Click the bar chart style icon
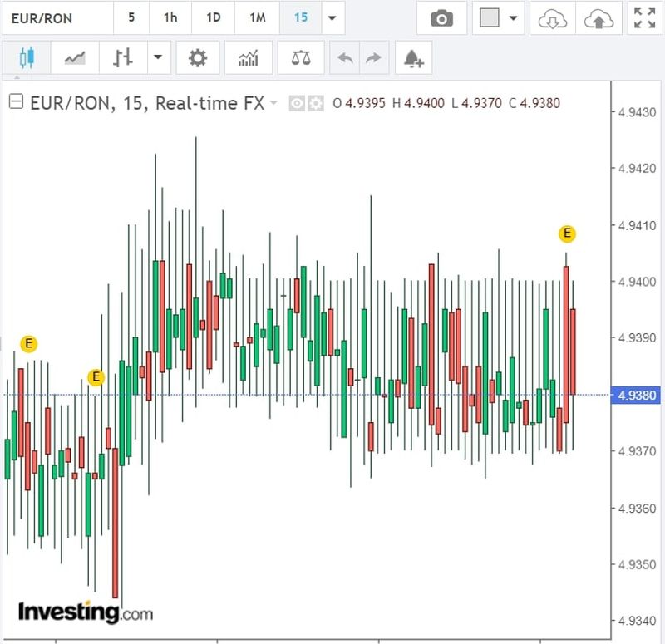 click(123, 58)
